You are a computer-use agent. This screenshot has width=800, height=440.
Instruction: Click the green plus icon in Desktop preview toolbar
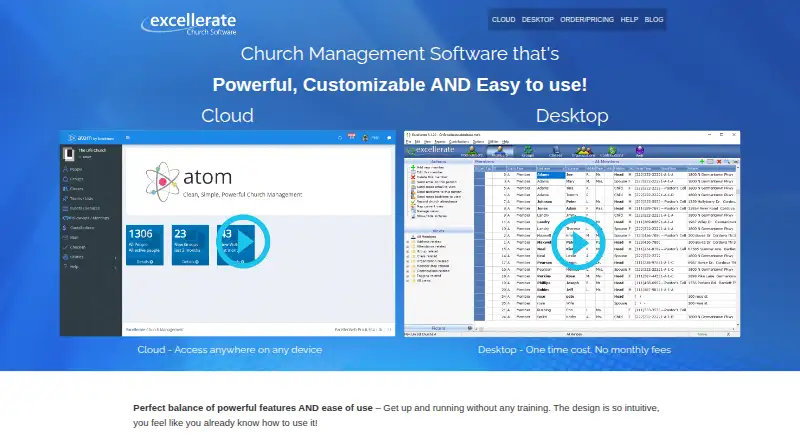pos(702,161)
